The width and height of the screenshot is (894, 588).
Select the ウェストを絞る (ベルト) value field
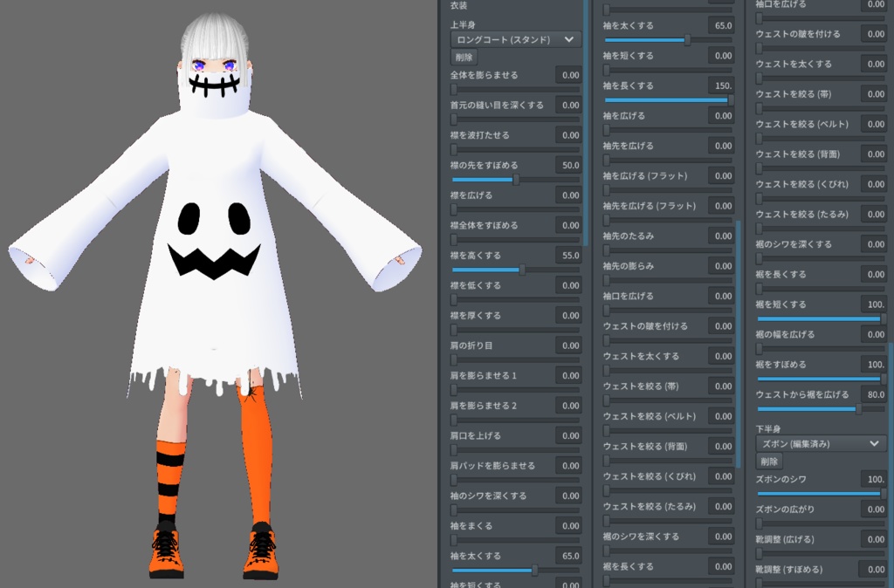pos(723,416)
